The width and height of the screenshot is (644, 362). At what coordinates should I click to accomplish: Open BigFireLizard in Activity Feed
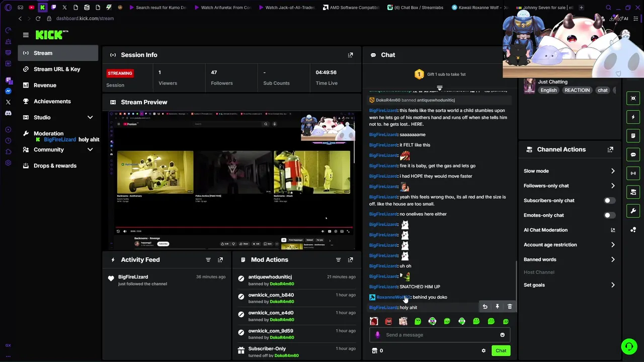[133, 277]
